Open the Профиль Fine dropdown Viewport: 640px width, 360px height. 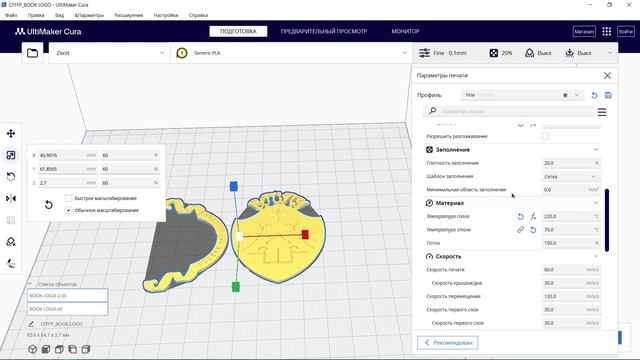(522, 95)
